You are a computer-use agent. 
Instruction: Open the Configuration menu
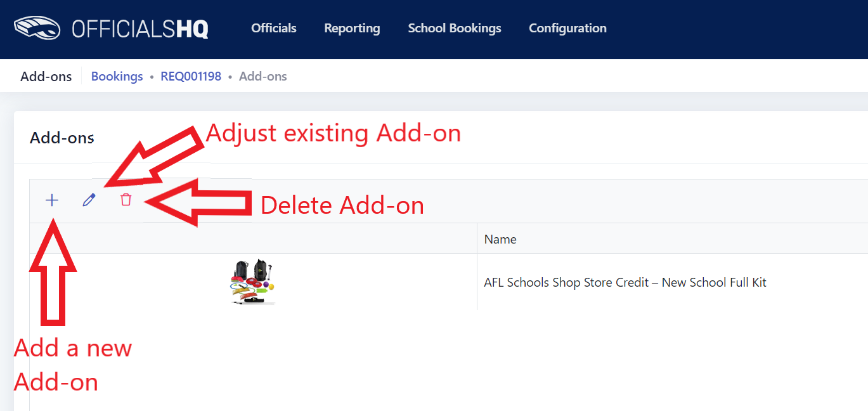pyautogui.click(x=567, y=28)
